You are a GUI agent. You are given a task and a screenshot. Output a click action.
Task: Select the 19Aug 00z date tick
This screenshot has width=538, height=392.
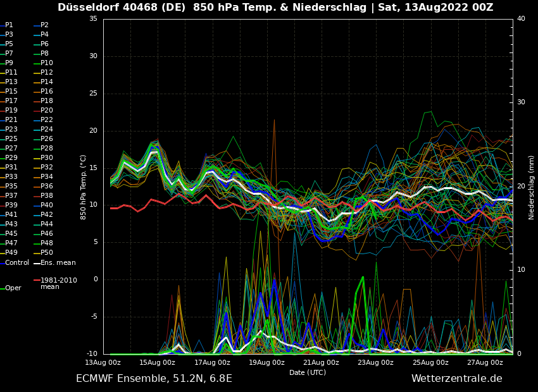tap(266, 362)
